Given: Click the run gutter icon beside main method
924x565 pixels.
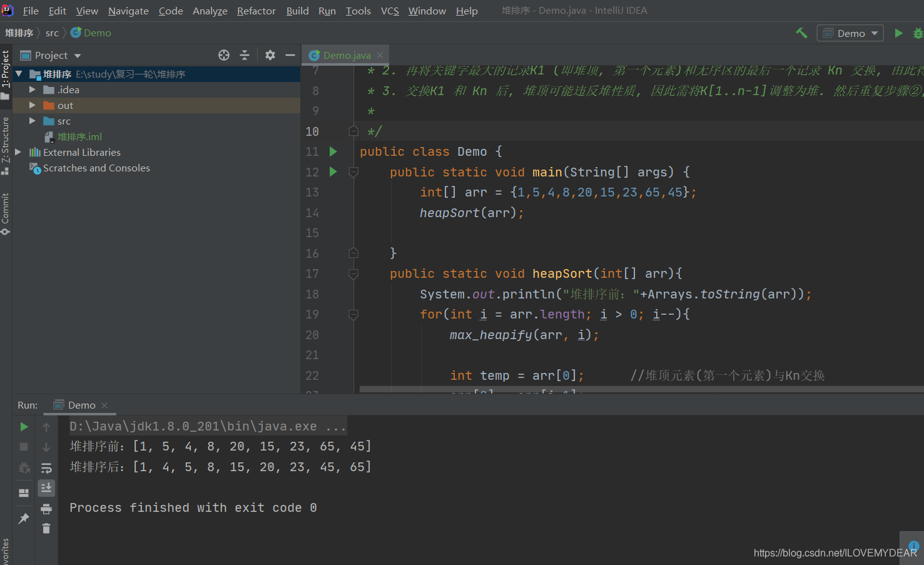Looking at the screenshot, I should pos(333,171).
